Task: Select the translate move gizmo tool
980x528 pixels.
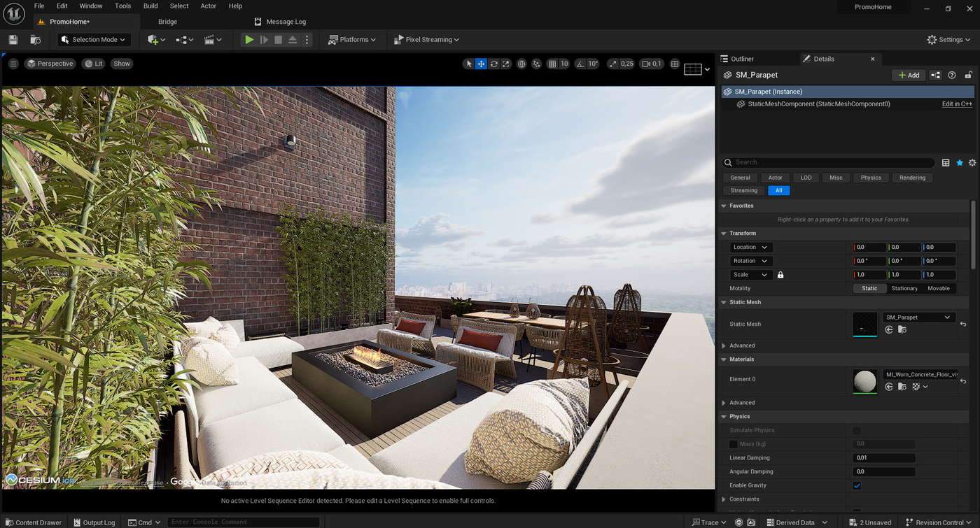Action: 481,64
